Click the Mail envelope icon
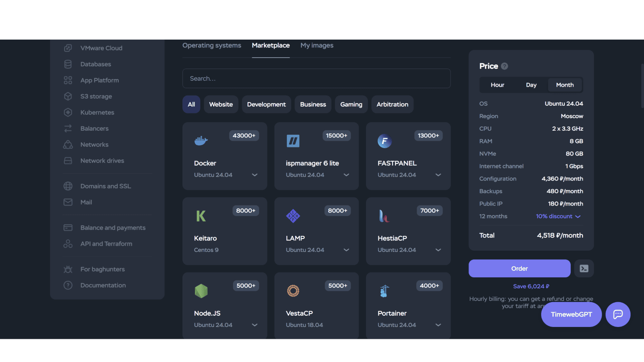Viewport: 644px width, 362px height. (x=68, y=202)
